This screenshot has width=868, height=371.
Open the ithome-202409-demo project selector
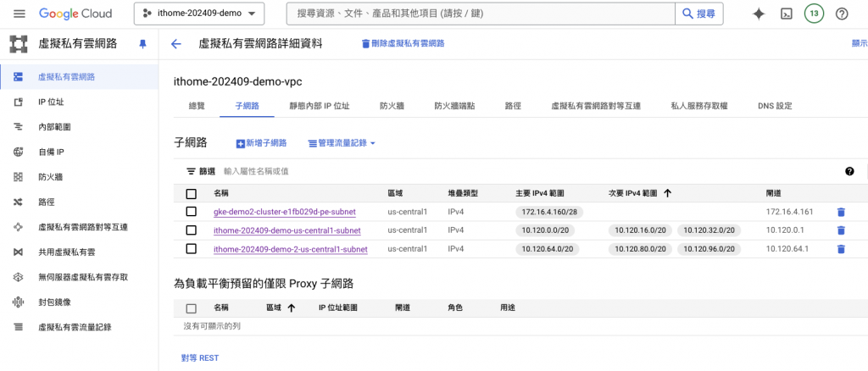coord(199,14)
